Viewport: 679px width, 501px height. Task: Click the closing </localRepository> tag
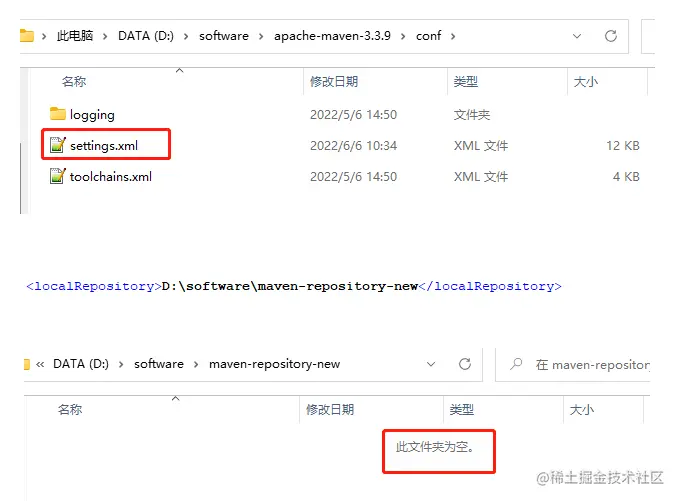pyautogui.click(x=490, y=286)
